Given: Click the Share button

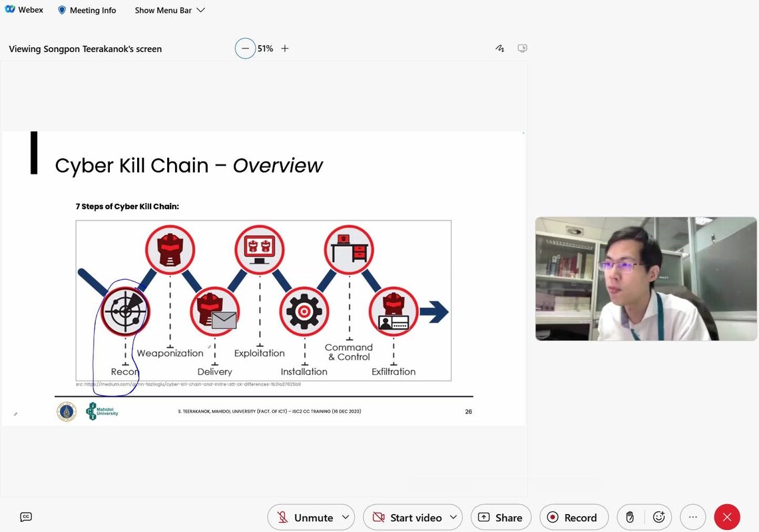Looking at the screenshot, I should (500, 517).
